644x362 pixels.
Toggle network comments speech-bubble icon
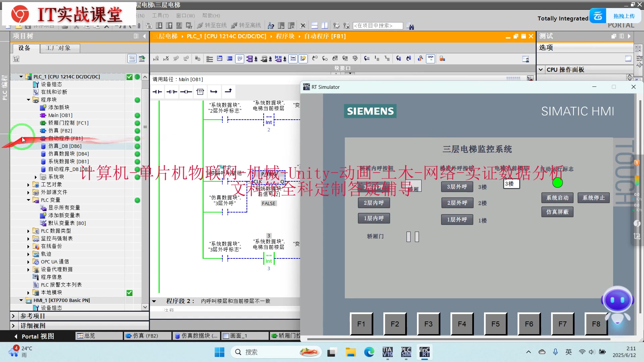coord(240,59)
